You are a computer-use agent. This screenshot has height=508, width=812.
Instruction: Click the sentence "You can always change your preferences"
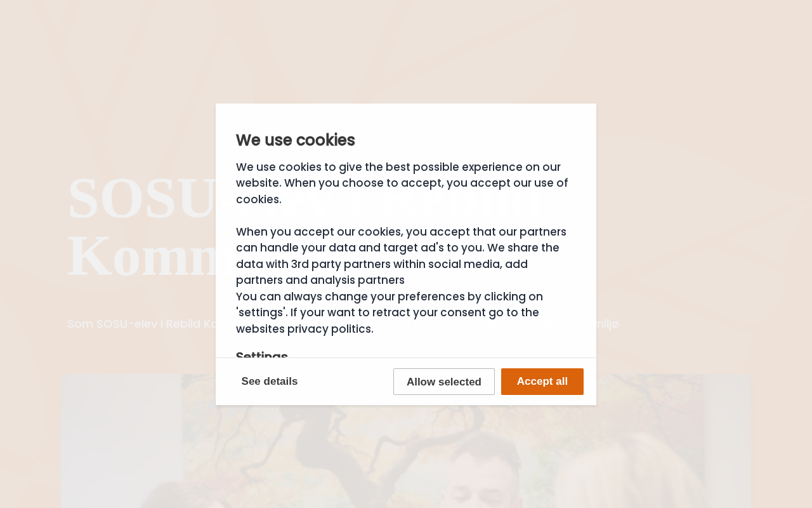389,297
